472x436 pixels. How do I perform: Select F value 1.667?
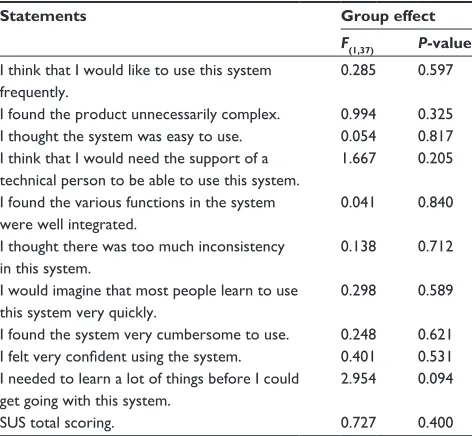pos(358,158)
